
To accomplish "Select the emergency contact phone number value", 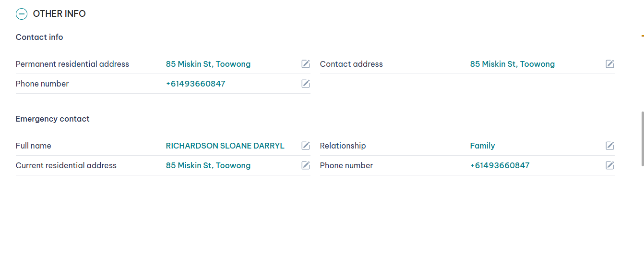I will pyautogui.click(x=500, y=165).
